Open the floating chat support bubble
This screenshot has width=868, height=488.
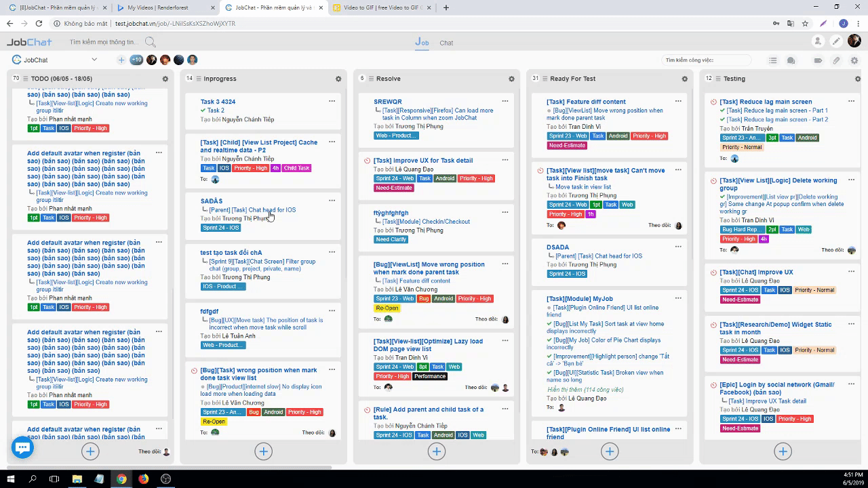(x=22, y=447)
